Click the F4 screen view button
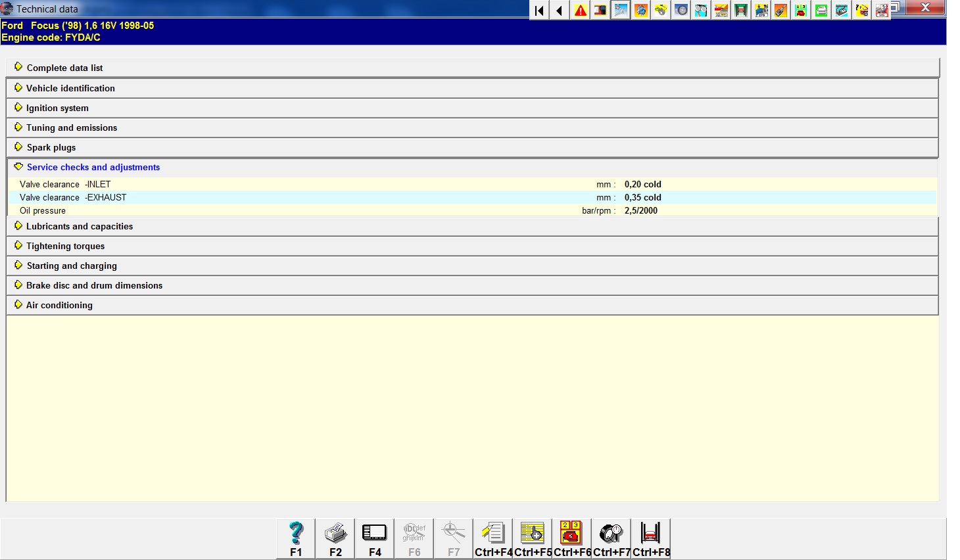The height and width of the screenshot is (560, 960). point(375,538)
